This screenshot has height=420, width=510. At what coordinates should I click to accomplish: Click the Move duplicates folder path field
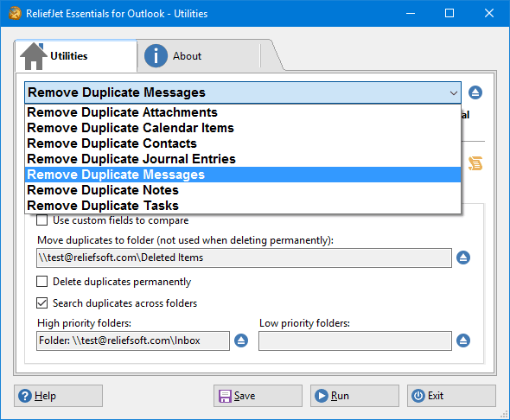[x=244, y=258]
